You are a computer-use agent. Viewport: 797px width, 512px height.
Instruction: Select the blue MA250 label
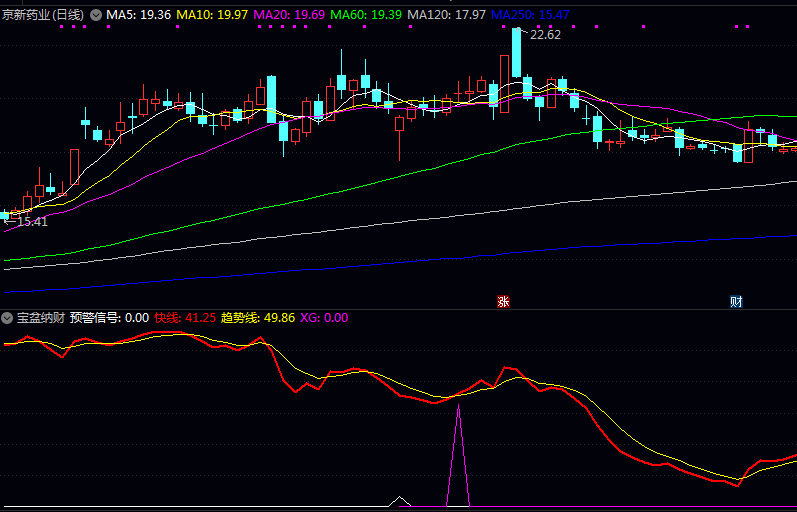click(530, 15)
